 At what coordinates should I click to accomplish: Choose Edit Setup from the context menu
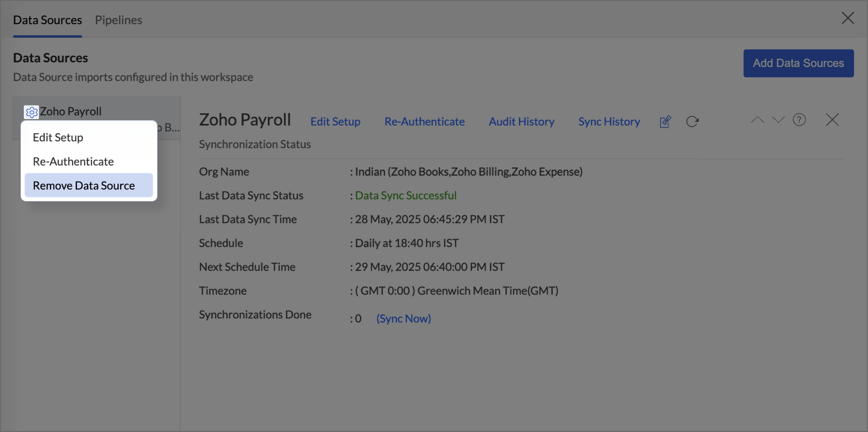click(58, 138)
